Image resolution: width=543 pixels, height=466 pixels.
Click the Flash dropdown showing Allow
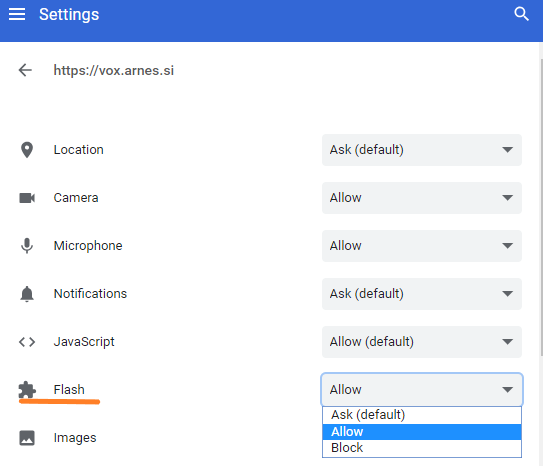click(x=422, y=390)
